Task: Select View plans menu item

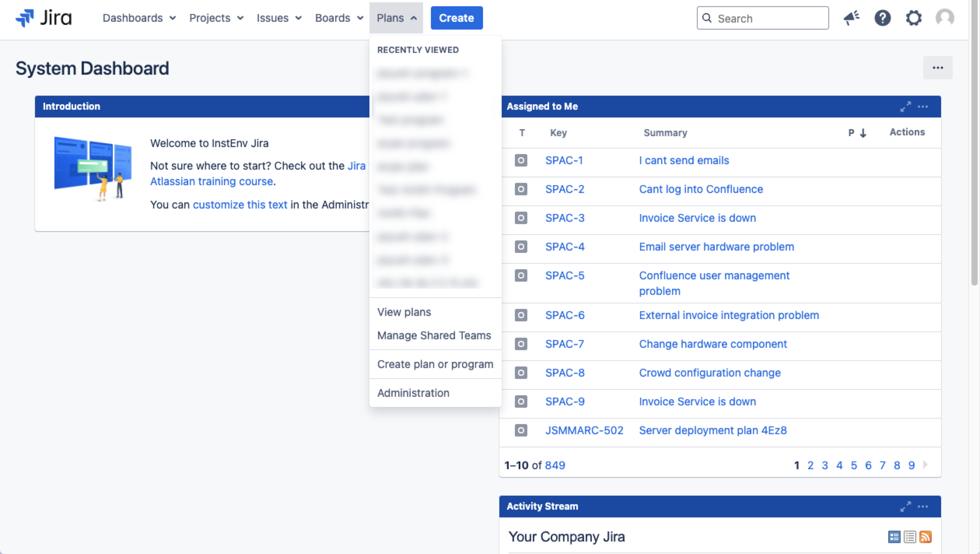Action: (404, 312)
